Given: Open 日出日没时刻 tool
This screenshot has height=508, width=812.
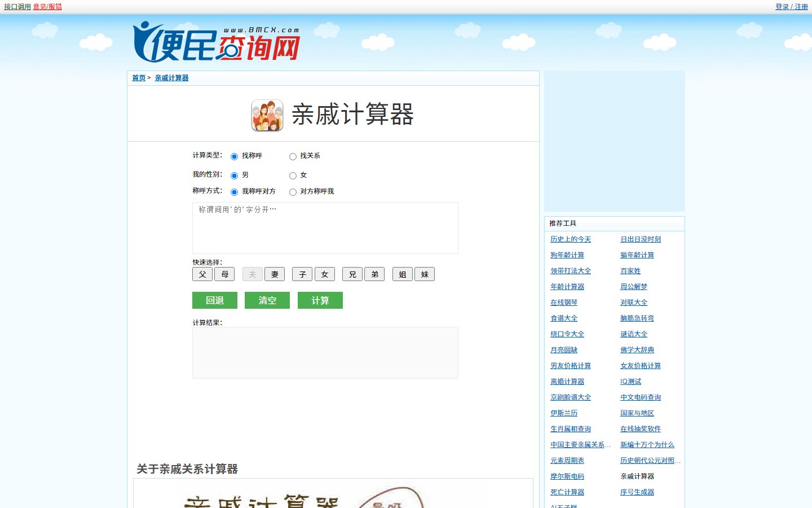Looking at the screenshot, I should [x=641, y=239].
